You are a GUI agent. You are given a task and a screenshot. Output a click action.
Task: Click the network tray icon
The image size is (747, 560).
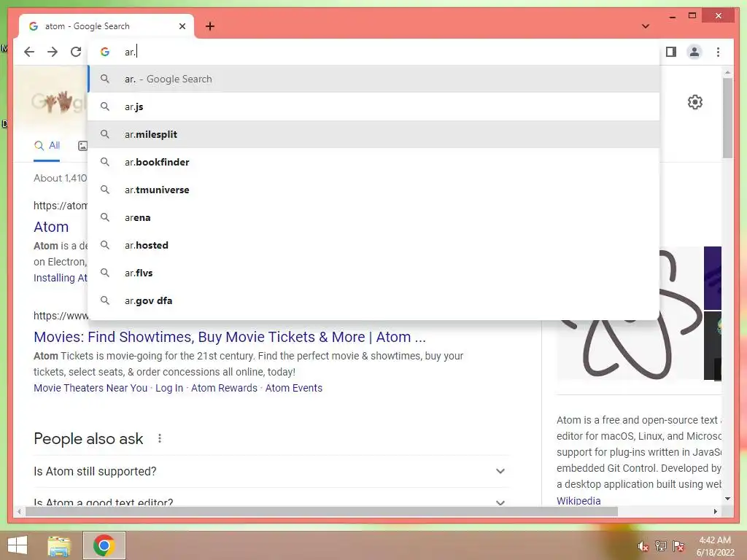(661, 546)
